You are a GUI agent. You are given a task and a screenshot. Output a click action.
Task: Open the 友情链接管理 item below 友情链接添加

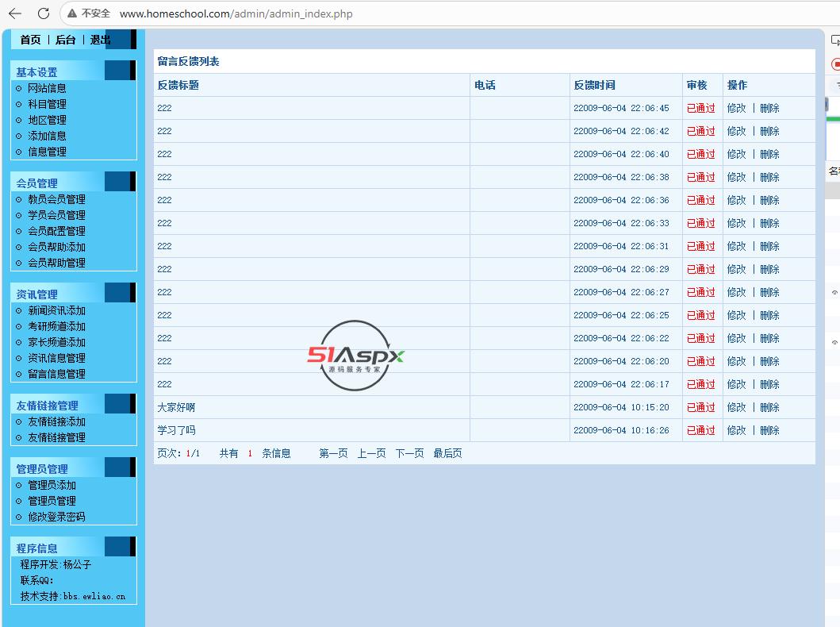57,437
